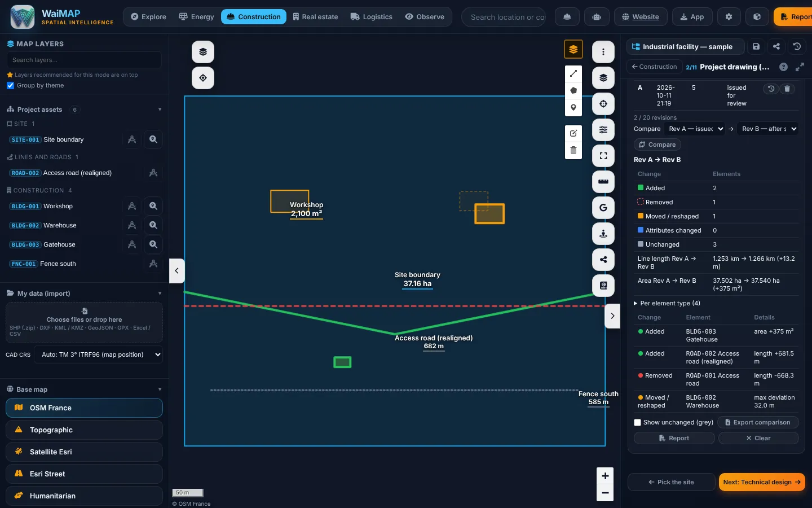Toggle the orange layers button on map
This screenshot has width=812, height=508.
point(573,49)
